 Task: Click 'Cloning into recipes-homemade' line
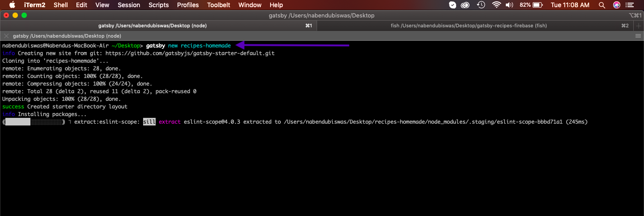click(x=55, y=61)
